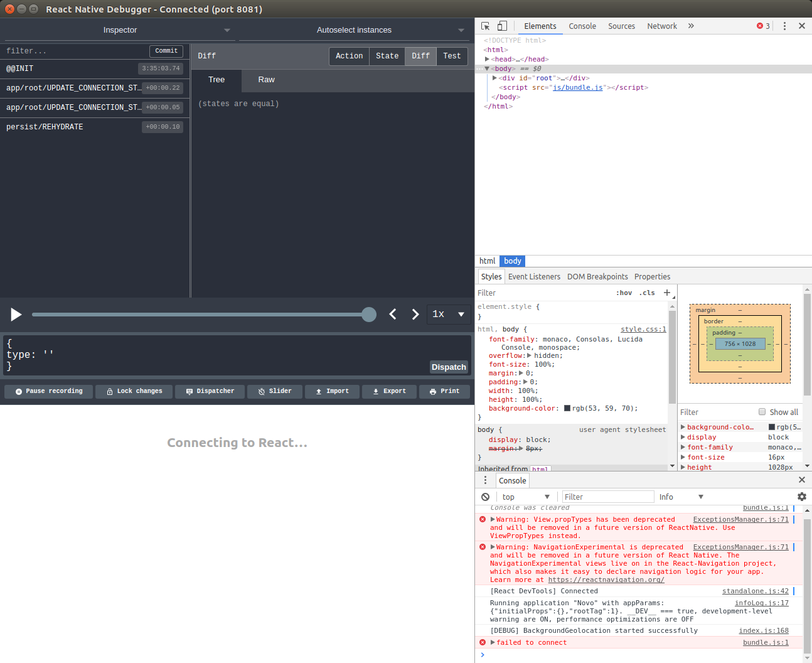This screenshot has height=663, width=812.
Task: Click error icon beside failed to connect
Action: [483, 642]
